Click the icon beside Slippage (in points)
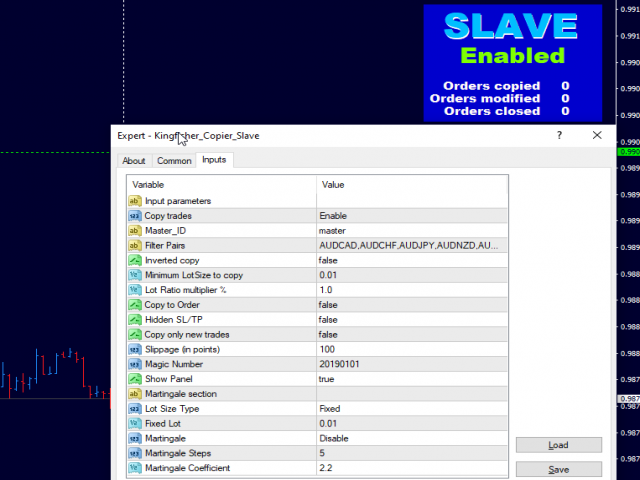 point(135,349)
